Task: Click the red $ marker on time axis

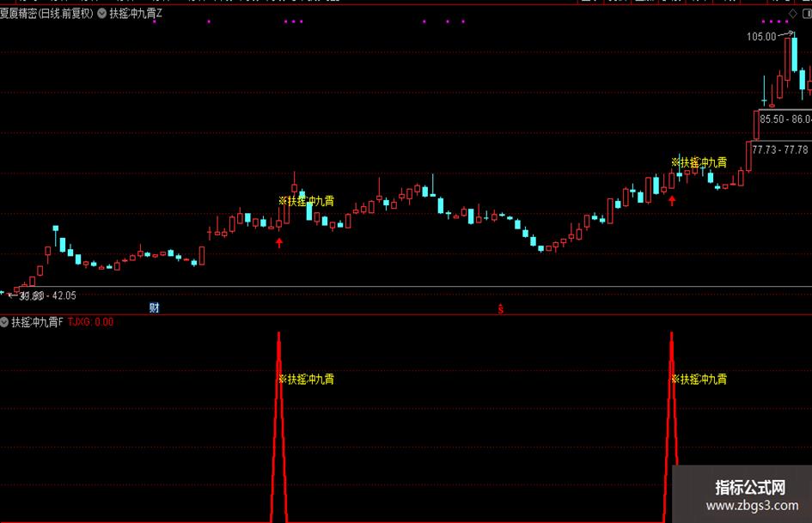Action: 501,308
